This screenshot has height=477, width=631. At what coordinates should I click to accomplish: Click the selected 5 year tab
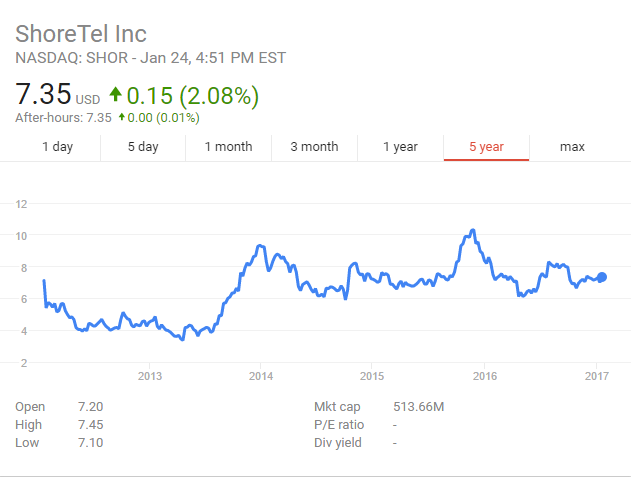tap(486, 147)
